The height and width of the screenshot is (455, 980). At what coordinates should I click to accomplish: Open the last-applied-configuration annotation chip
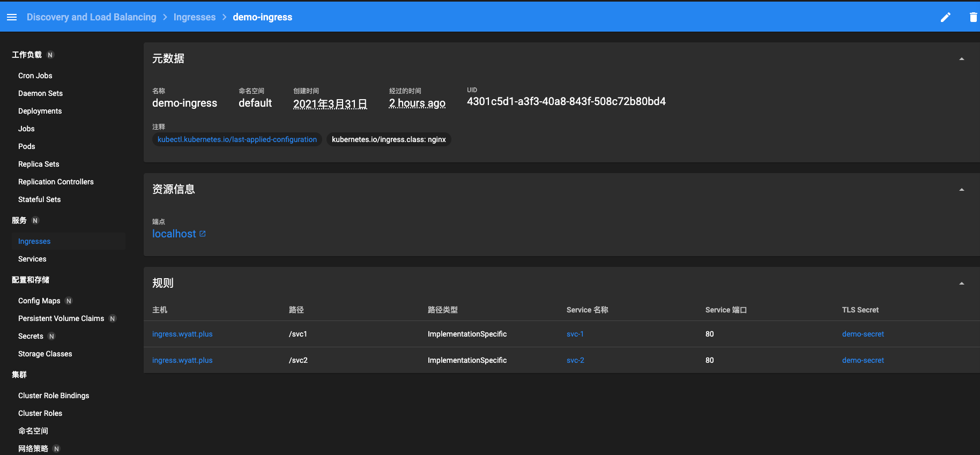[237, 139]
